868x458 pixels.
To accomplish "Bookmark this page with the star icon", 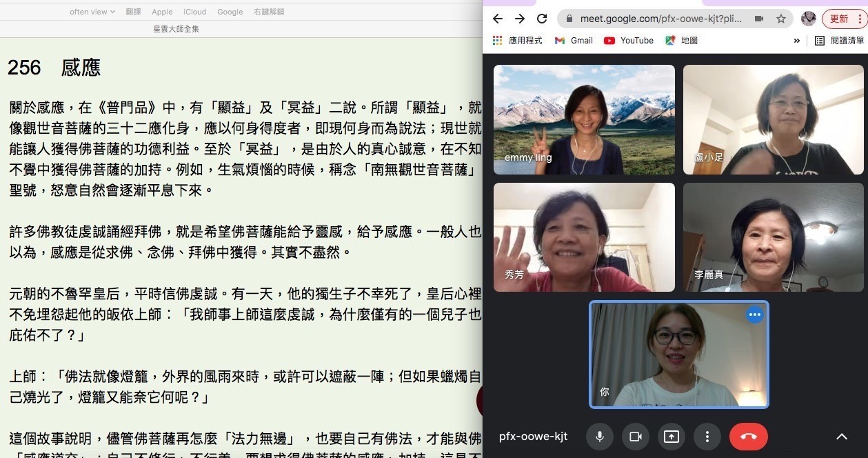I will click(780, 19).
